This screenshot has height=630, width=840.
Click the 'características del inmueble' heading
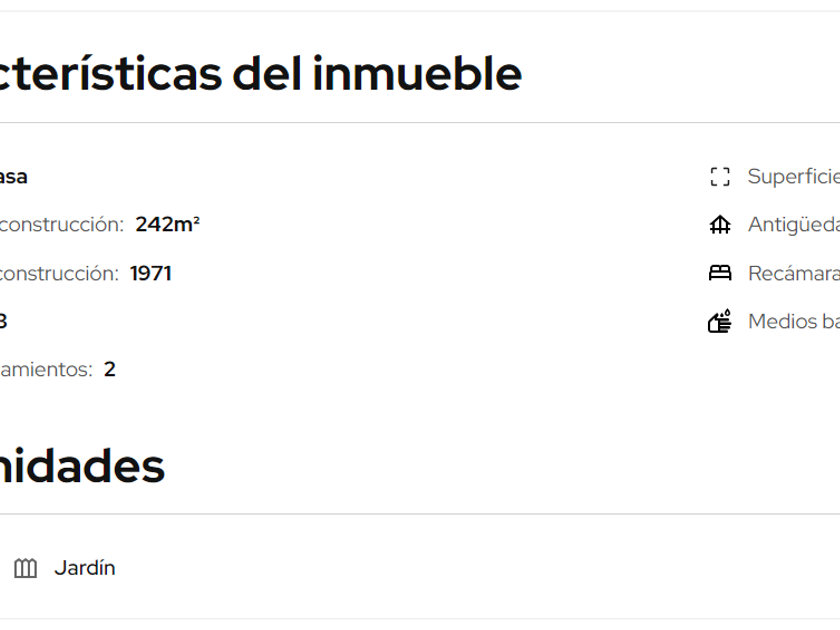tap(260, 74)
